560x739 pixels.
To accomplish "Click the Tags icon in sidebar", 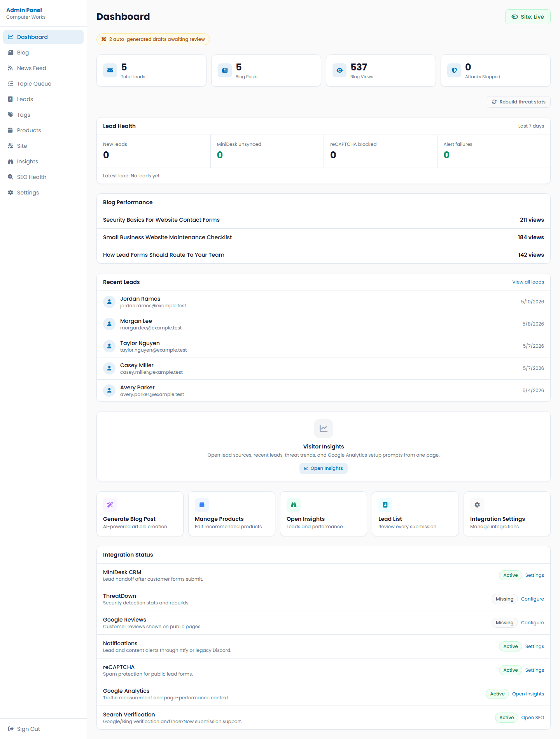I will (x=10, y=115).
